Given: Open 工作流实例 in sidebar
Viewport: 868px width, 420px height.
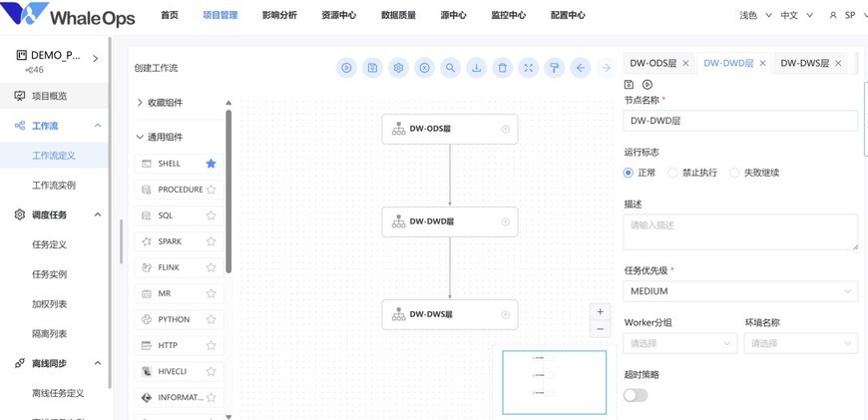Looking at the screenshot, I should pos(54,186).
